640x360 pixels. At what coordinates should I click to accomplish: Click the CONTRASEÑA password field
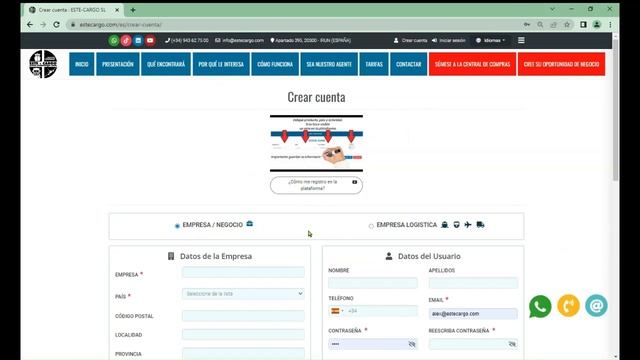(x=373, y=344)
